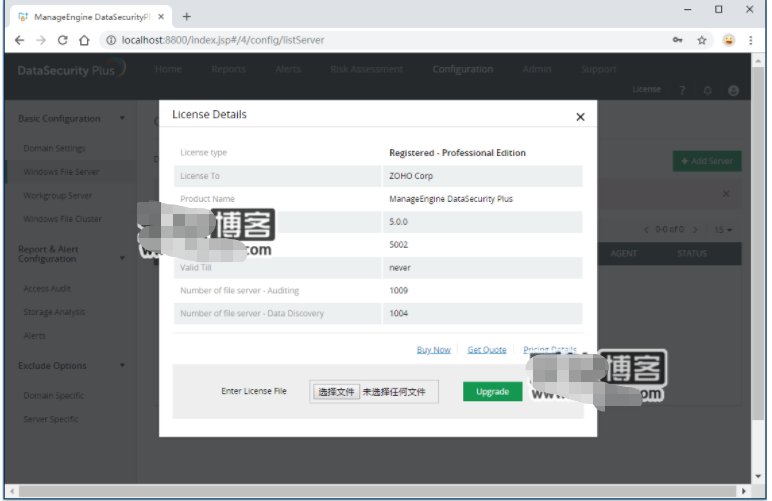This screenshot has width=772, height=501.
Task: Reload the page with the refresh icon
Action: point(63,40)
